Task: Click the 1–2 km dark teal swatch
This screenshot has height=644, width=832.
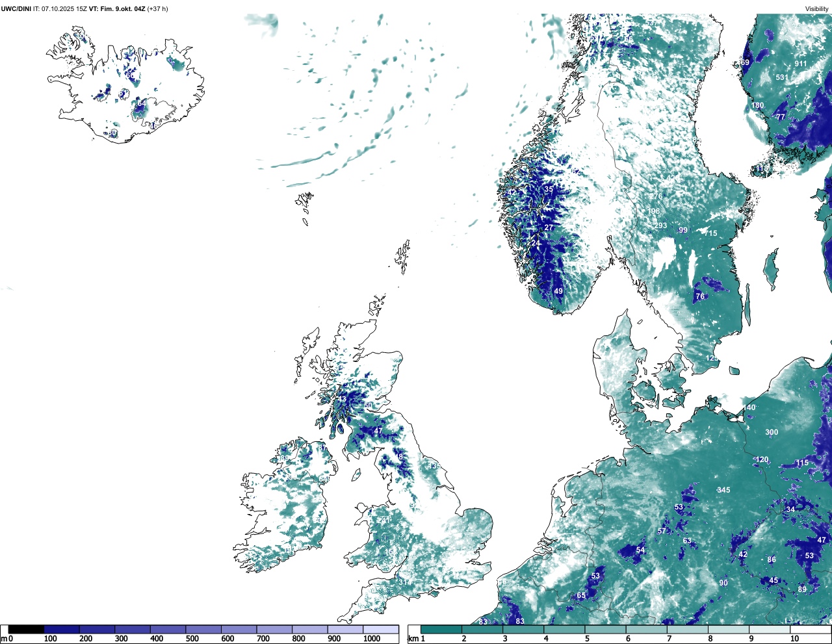Action: pyautogui.click(x=441, y=630)
